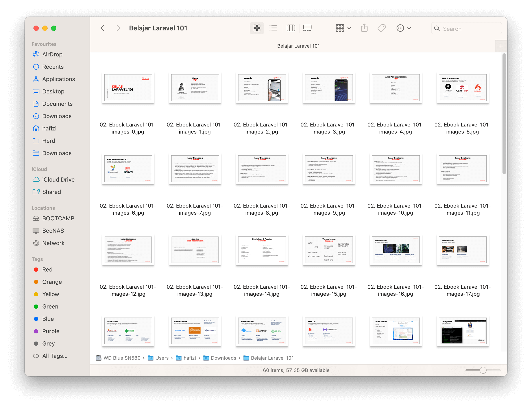Viewport: 532px width, 409px height.
Task: Open AirDrop in the sidebar
Action: (x=52, y=54)
